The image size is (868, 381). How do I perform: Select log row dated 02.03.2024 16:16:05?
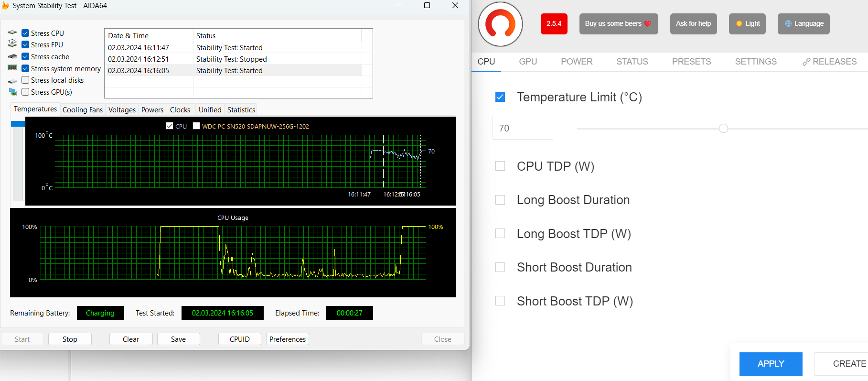point(233,70)
